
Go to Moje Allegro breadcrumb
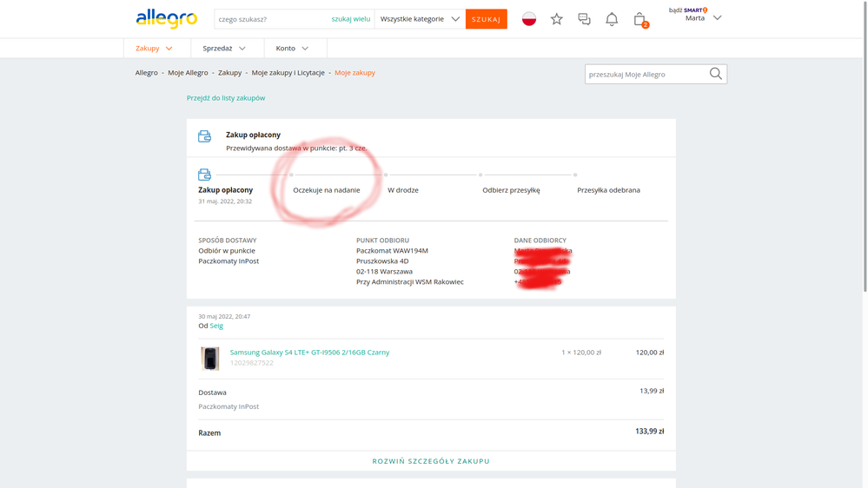(x=189, y=72)
